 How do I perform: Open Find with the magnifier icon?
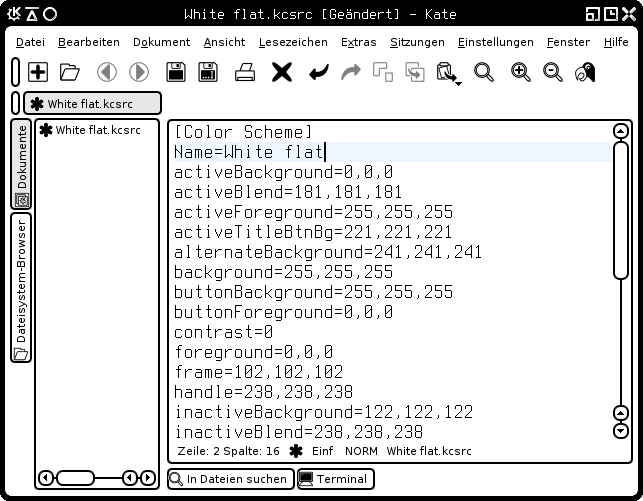coord(484,73)
